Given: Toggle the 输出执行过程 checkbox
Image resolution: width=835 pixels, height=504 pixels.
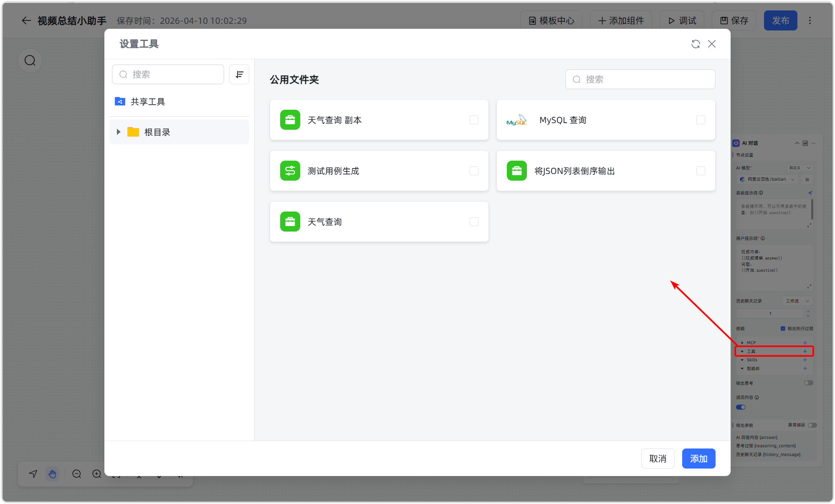Looking at the screenshot, I should point(783,328).
